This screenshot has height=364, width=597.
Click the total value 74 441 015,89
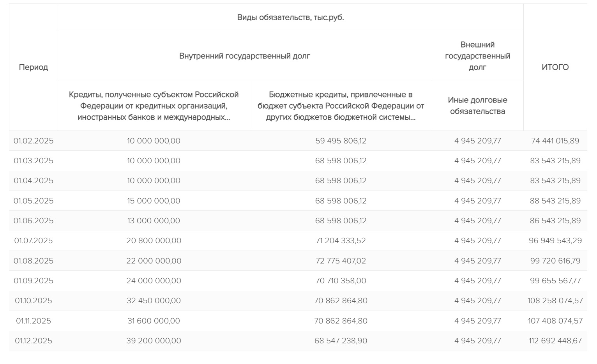tap(555, 141)
